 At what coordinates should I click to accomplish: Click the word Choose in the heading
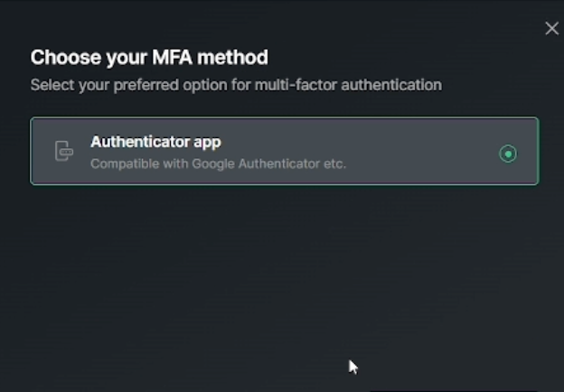[x=66, y=57]
